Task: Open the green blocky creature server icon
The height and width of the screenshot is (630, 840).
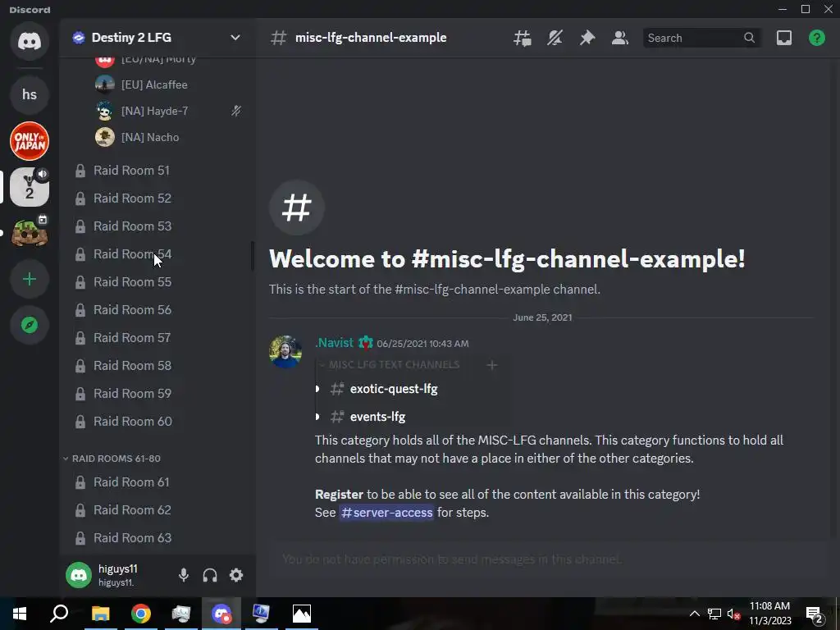Action: 30,233
